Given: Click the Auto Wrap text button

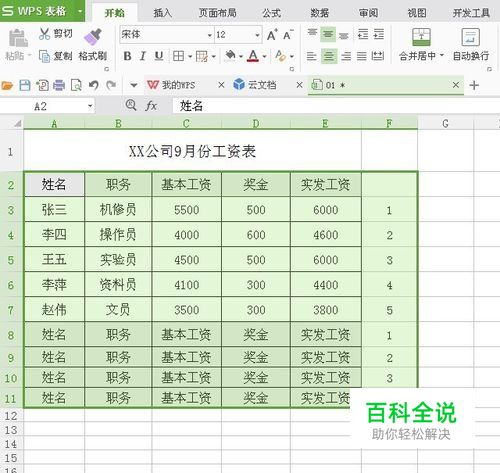Looking at the screenshot, I should 471,43.
